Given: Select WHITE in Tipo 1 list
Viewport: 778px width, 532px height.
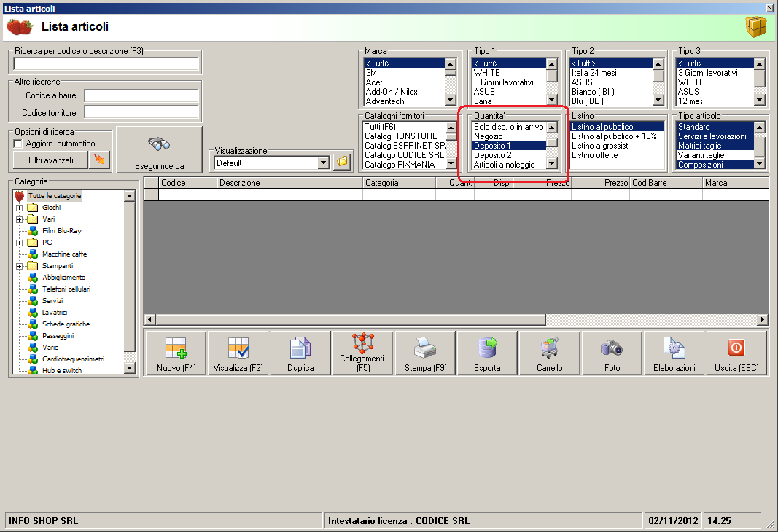Looking at the screenshot, I should pos(487,73).
